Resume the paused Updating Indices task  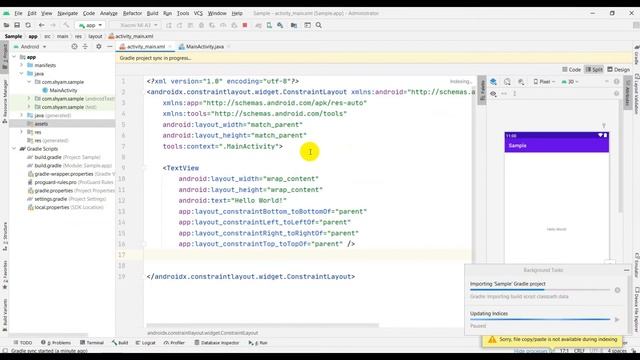coord(617,320)
